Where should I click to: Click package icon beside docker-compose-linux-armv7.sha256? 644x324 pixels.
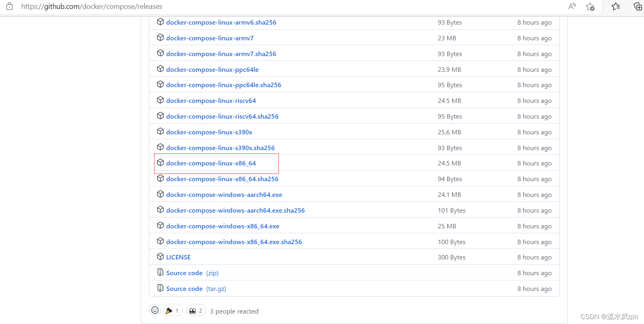(160, 53)
